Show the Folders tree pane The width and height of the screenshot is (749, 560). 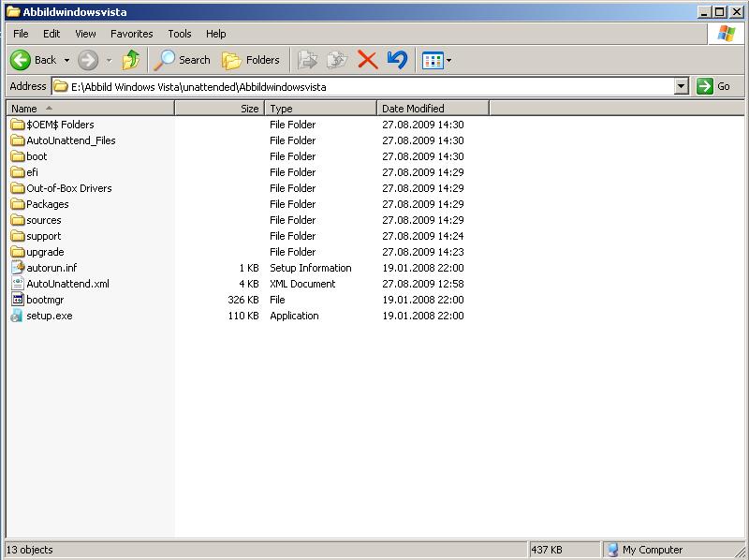coord(251,60)
